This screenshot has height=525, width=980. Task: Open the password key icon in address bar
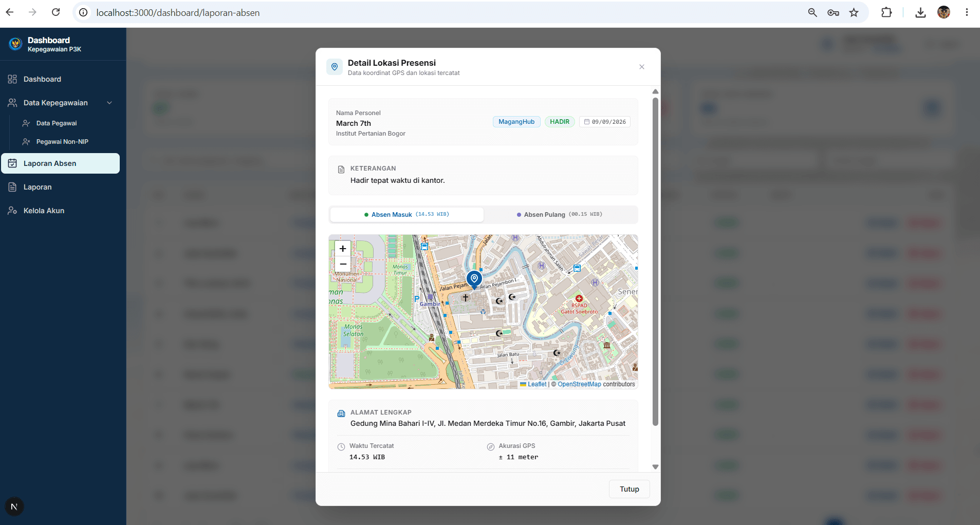point(833,12)
